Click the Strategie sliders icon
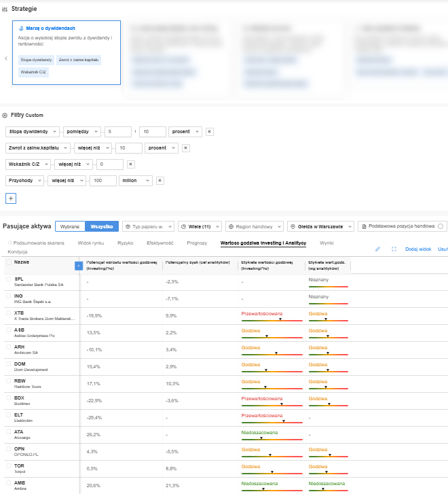Screen dimensions: 448x494 click(x=5, y=10)
